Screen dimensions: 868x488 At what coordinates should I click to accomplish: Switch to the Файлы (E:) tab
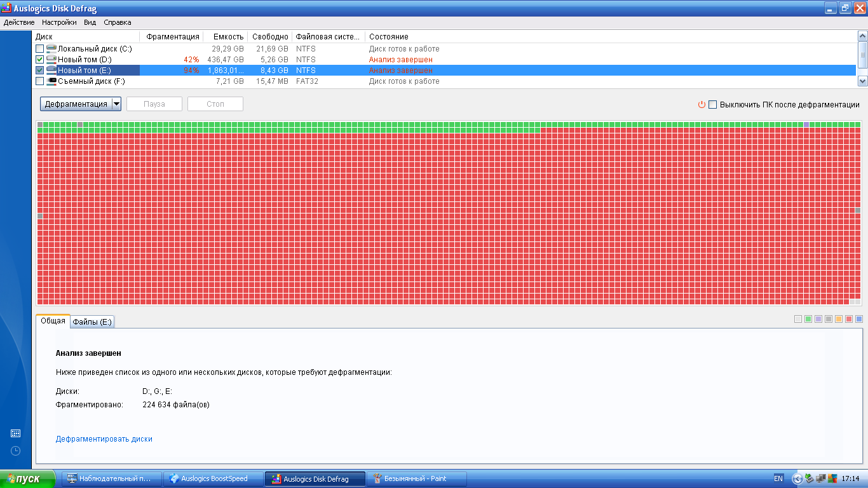92,322
